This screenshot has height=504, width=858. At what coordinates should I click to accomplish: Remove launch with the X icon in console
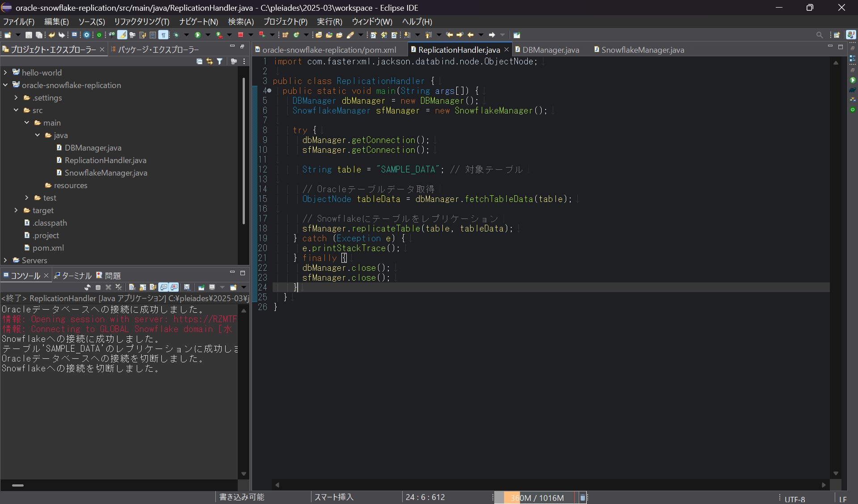pos(108,287)
